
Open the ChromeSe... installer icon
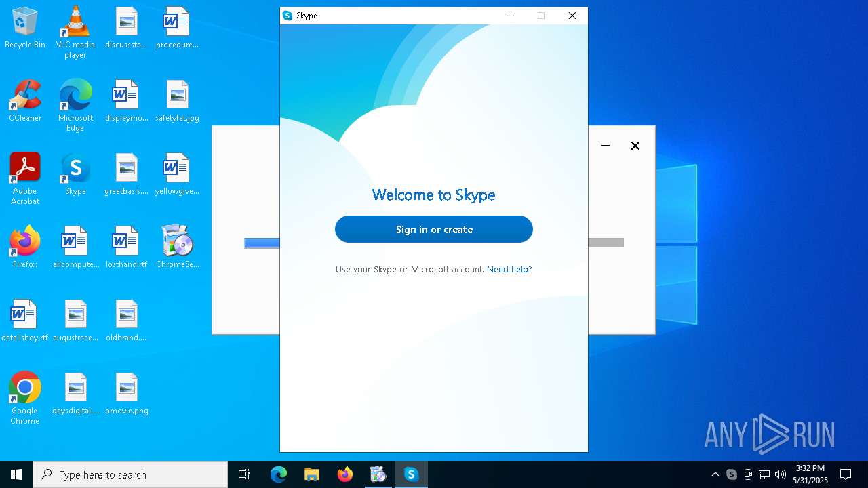click(177, 248)
